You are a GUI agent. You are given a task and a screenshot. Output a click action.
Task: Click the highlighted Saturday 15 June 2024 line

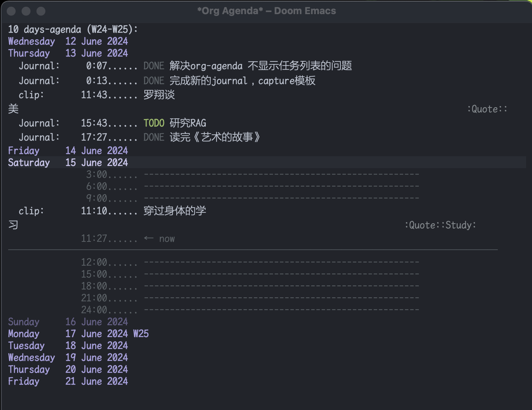68,163
